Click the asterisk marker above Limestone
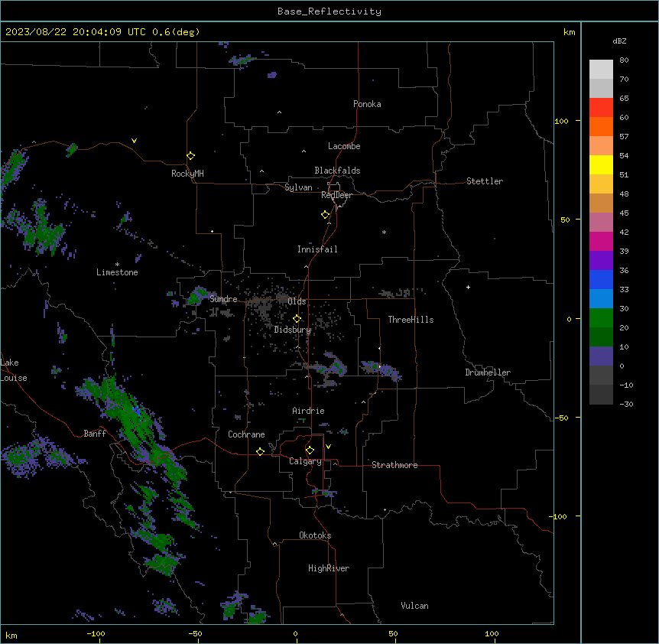659x644 pixels. point(117,265)
